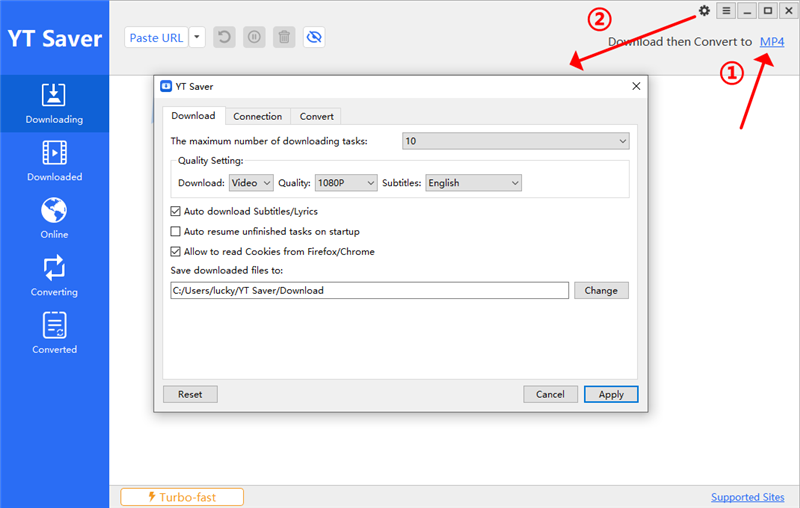Close the YT Saver settings dialog
800x508 pixels.
pyautogui.click(x=636, y=86)
